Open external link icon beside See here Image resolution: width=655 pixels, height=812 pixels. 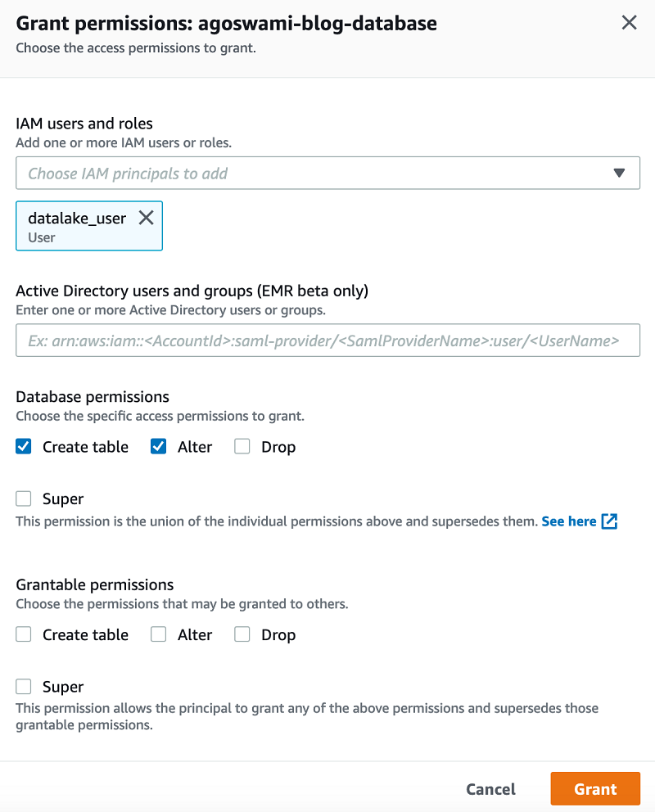(609, 521)
